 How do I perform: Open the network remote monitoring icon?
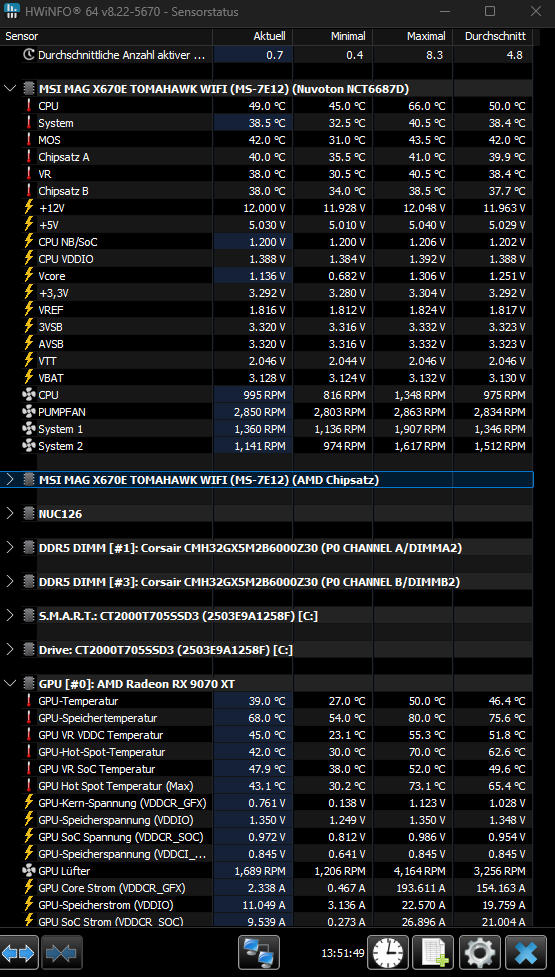[259, 952]
